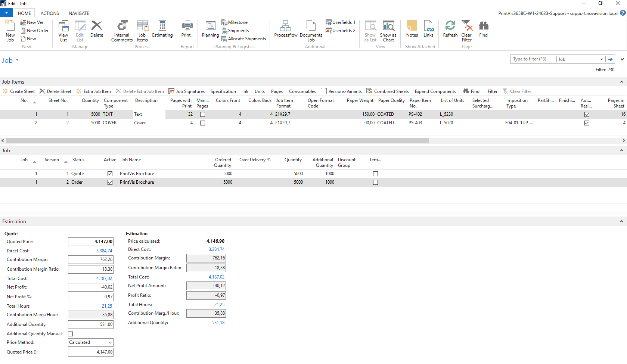The width and height of the screenshot is (627, 364).
Task: Show as Chart view
Action: (388, 31)
